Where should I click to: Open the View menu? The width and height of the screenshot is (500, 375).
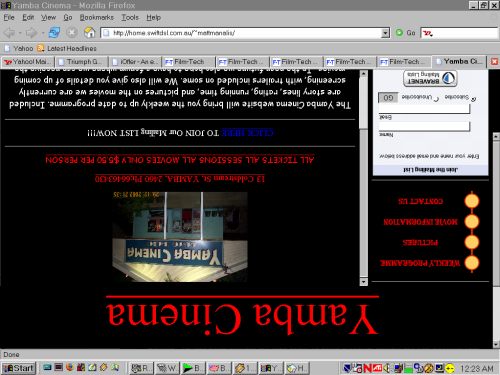pos(48,17)
